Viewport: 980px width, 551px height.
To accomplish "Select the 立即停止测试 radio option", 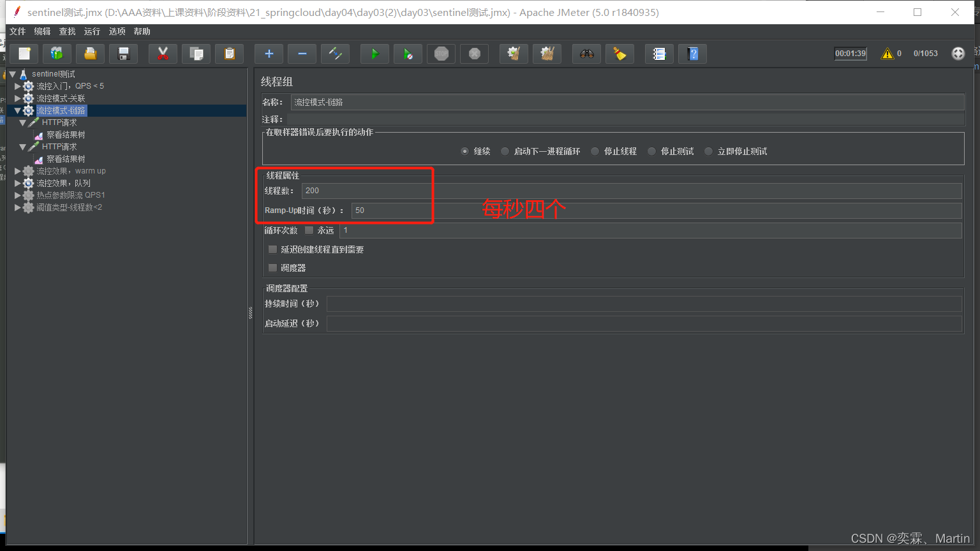I will (708, 151).
